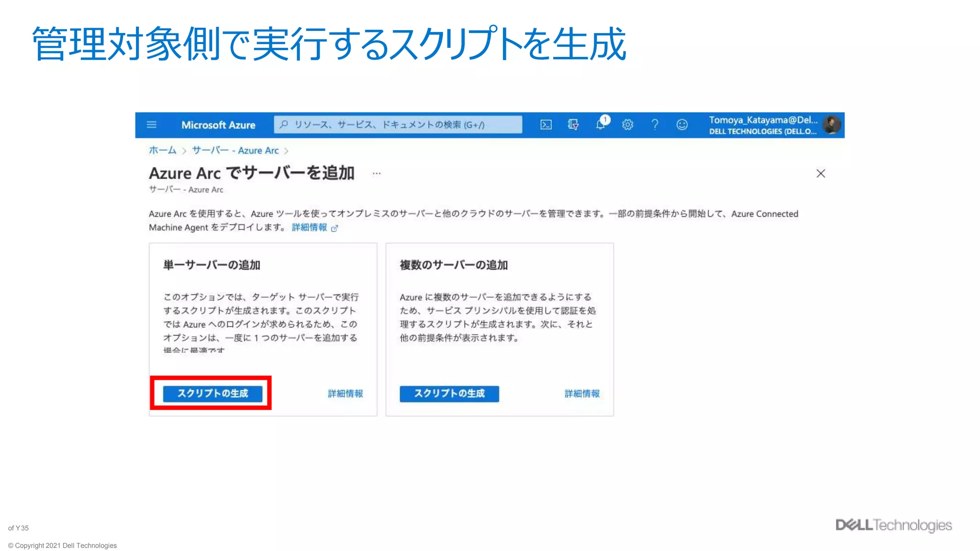Open the account avatar picture
The image size is (980, 551).
tap(832, 125)
